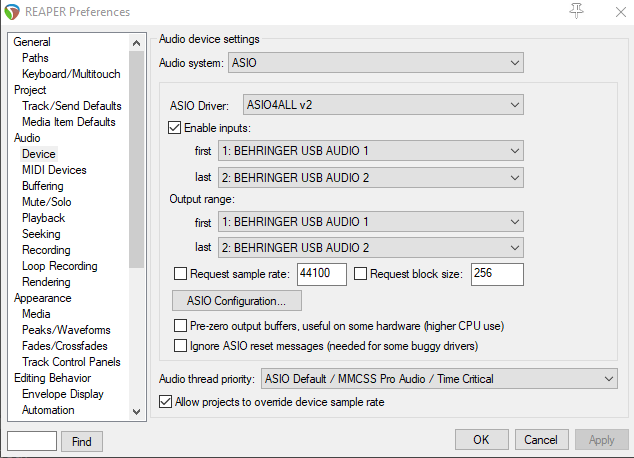Open Playback preferences

(x=43, y=218)
